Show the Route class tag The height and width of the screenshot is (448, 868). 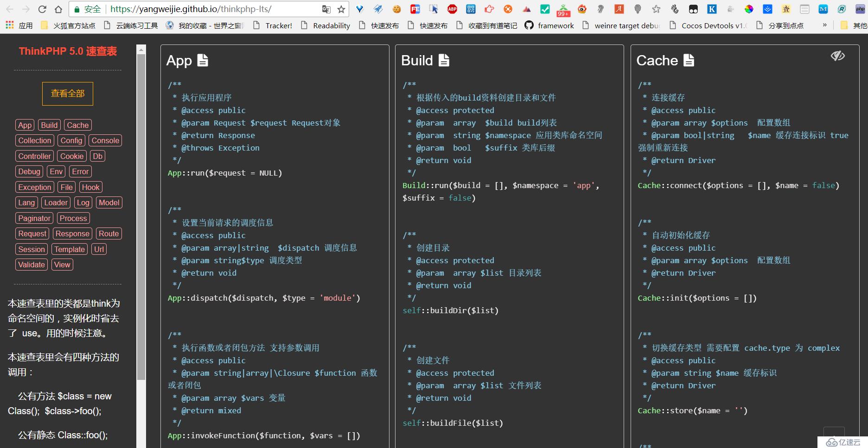[108, 233]
